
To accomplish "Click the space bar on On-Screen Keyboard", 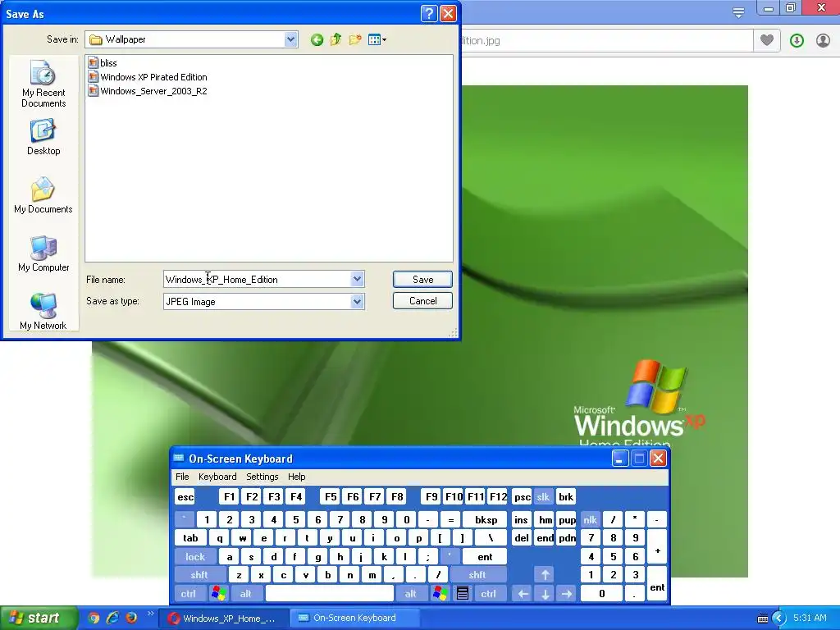I will [330, 594].
